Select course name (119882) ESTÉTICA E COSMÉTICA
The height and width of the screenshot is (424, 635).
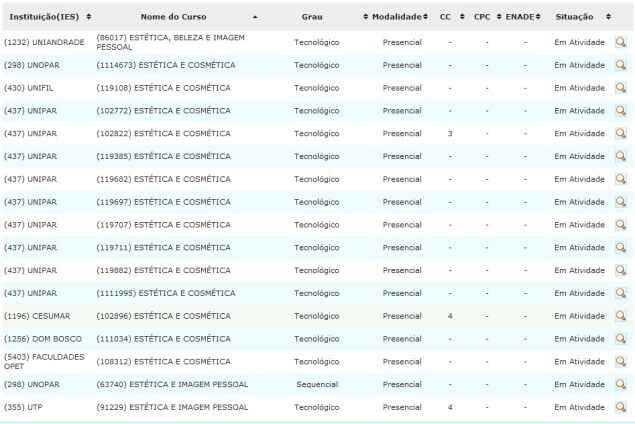tap(163, 270)
